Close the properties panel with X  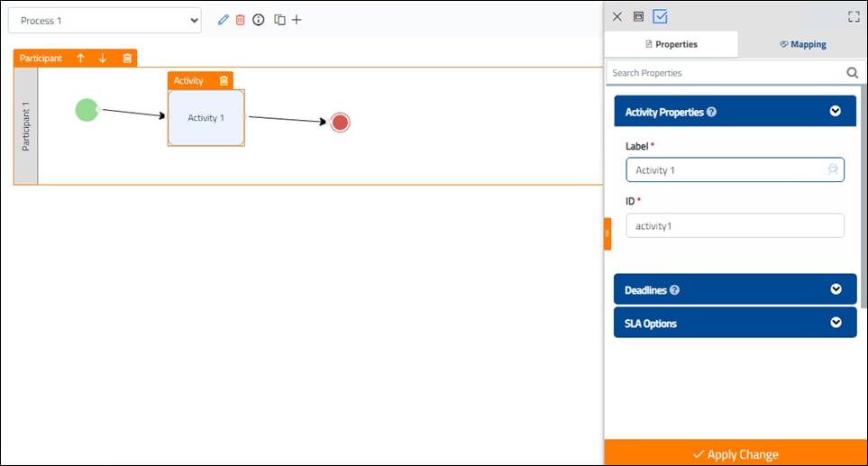point(617,16)
